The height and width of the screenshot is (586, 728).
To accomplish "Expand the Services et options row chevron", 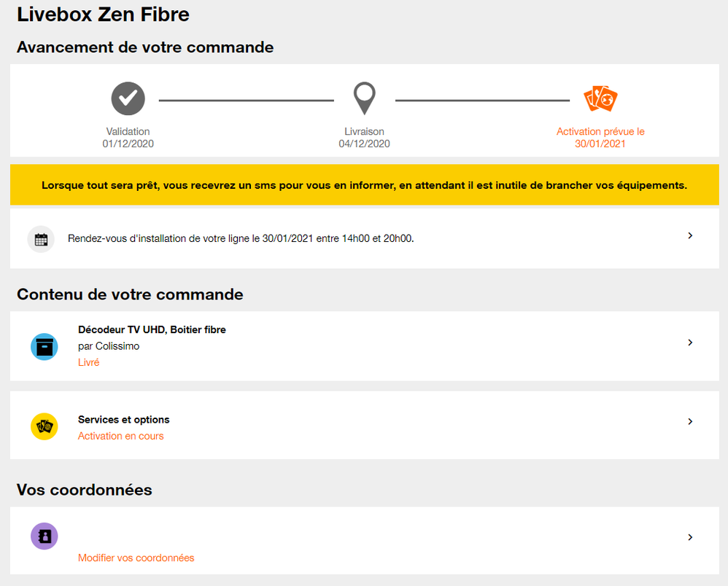I will (690, 421).
